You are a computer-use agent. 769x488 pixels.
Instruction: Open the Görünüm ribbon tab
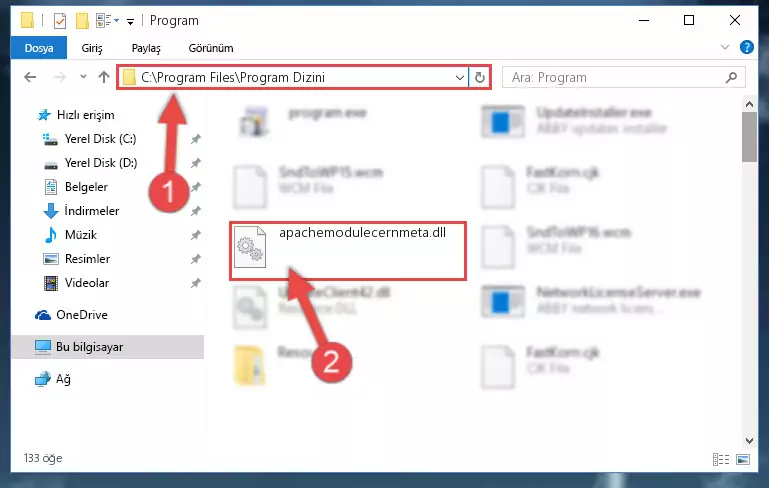pyautogui.click(x=211, y=48)
